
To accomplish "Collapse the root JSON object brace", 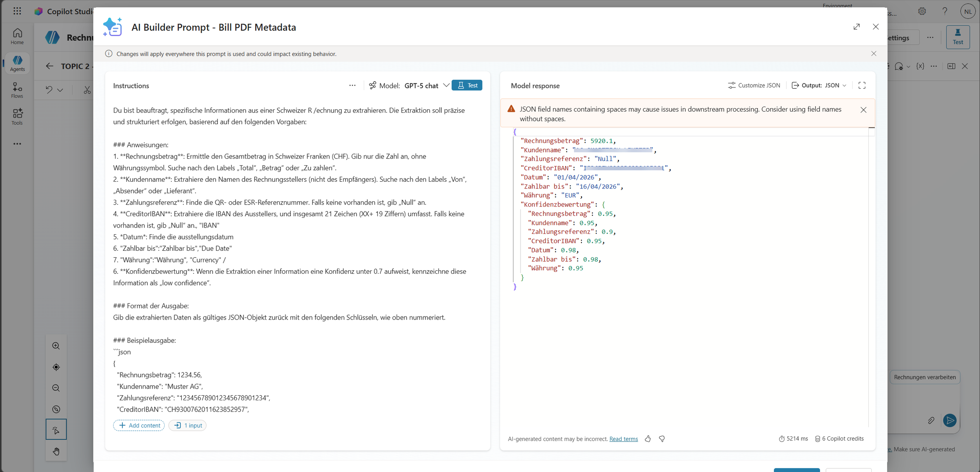I will (515, 132).
